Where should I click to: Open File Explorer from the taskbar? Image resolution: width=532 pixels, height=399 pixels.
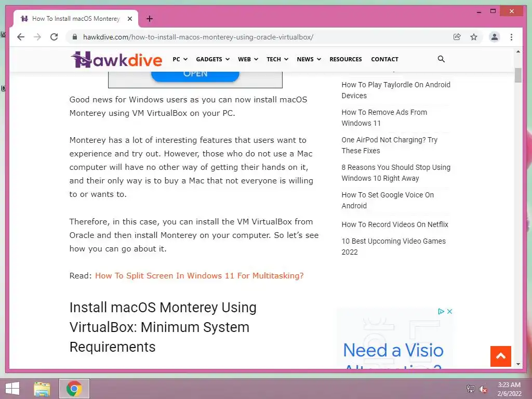pyautogui.click(x=42, y=389)
